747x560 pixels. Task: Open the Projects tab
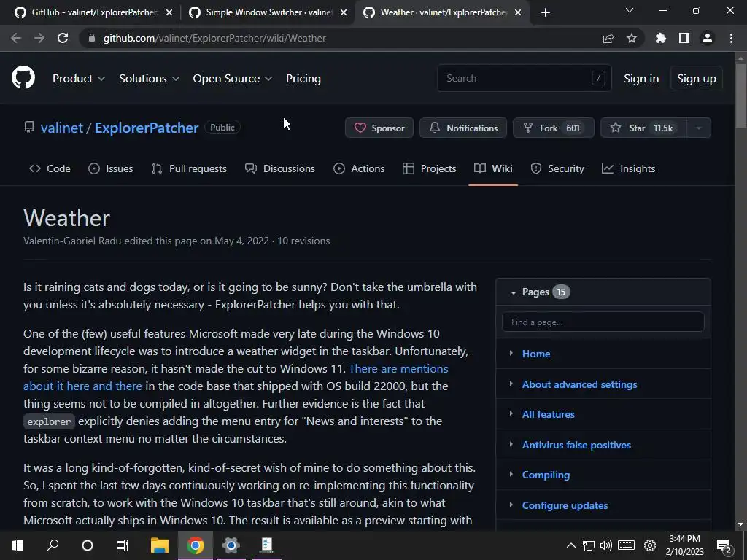click(x=429, y=168)
